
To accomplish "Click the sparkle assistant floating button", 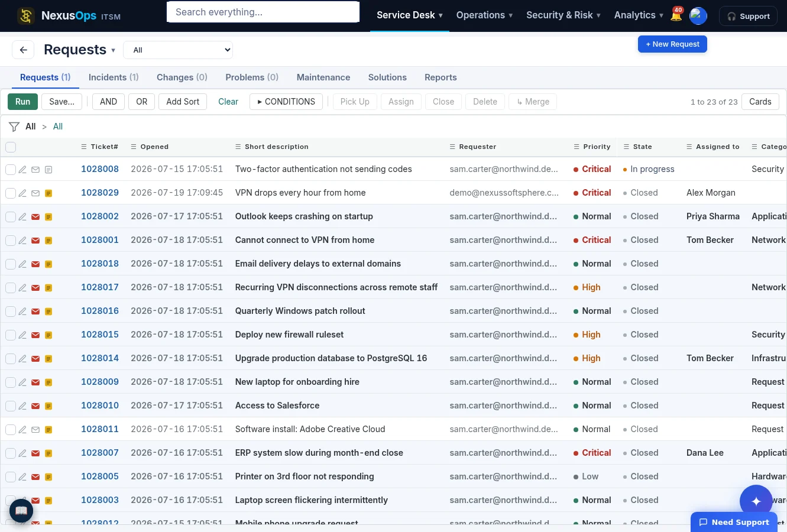I will click(756, 501).
